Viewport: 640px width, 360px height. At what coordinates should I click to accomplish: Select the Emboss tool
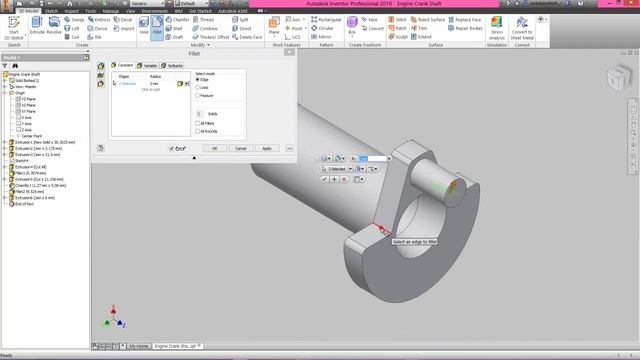point(99,20)
